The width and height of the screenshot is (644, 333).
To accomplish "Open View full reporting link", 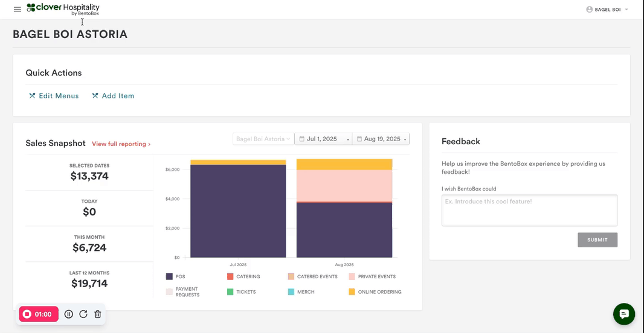I will [x=121, y=144].
